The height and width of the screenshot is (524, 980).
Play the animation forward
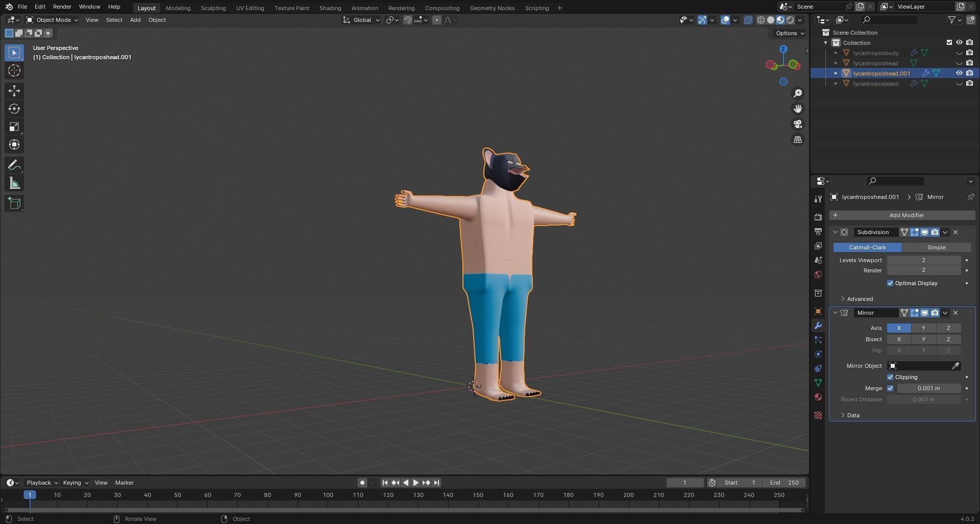pos(415,483)
